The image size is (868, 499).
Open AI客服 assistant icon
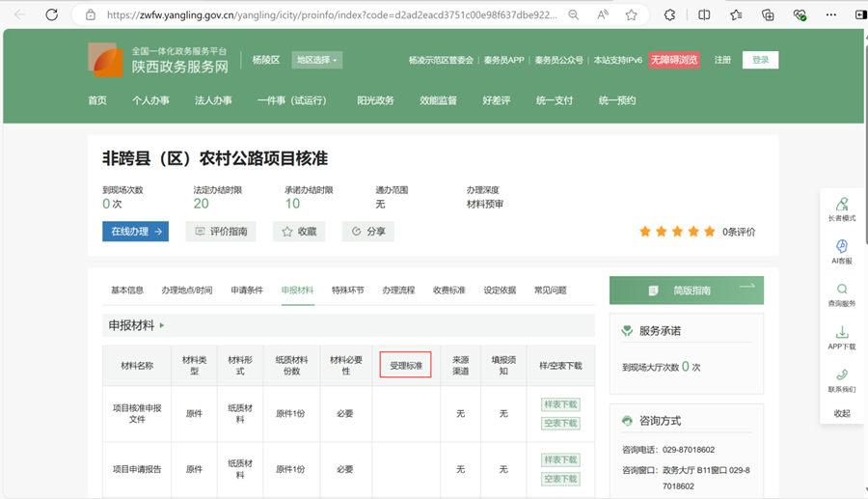(841, 252)
